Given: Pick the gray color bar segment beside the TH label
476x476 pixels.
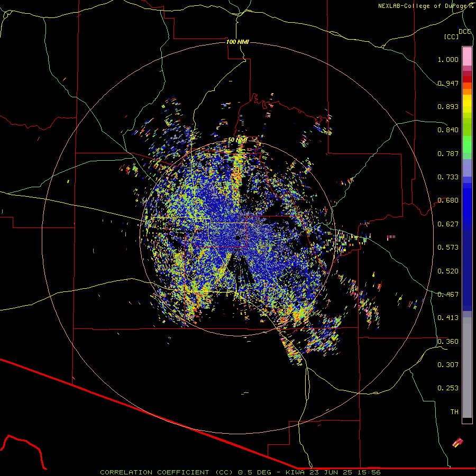Looking at the screenshot, I should (x=467, y=368).
